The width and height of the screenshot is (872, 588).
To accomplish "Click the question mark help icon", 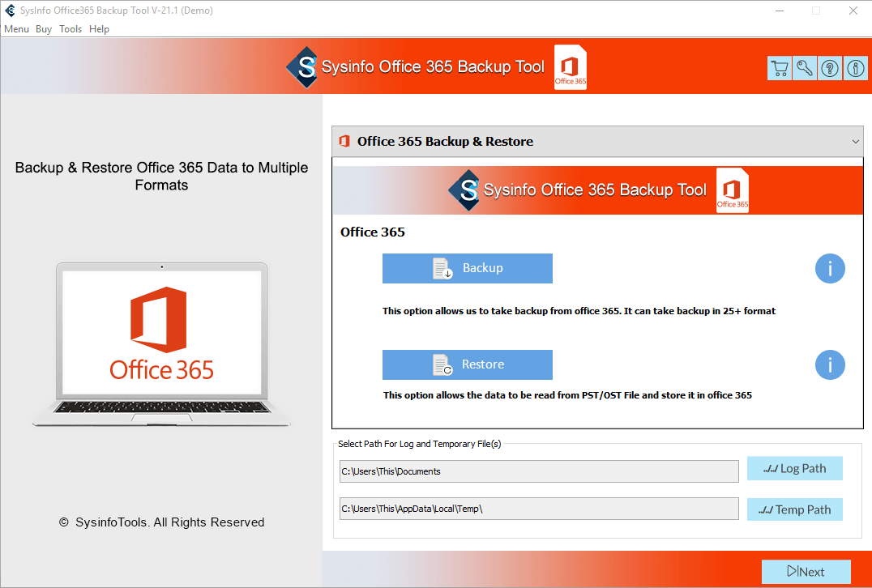I will tap(830, 68).
